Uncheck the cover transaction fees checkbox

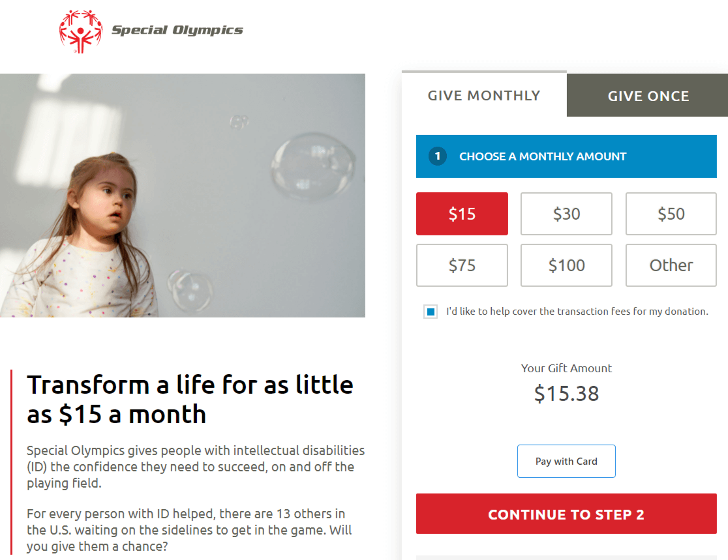[431, 312]
